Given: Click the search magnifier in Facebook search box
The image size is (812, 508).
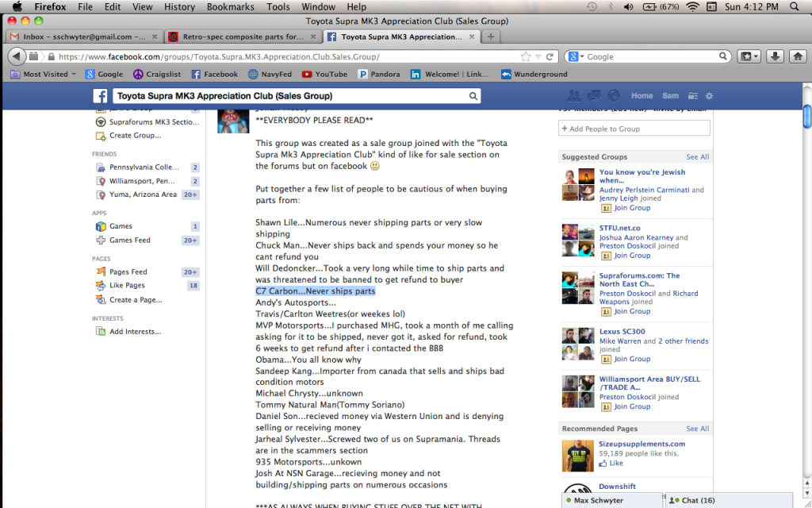Looking at the screenshot, I should tap(473, 96).
